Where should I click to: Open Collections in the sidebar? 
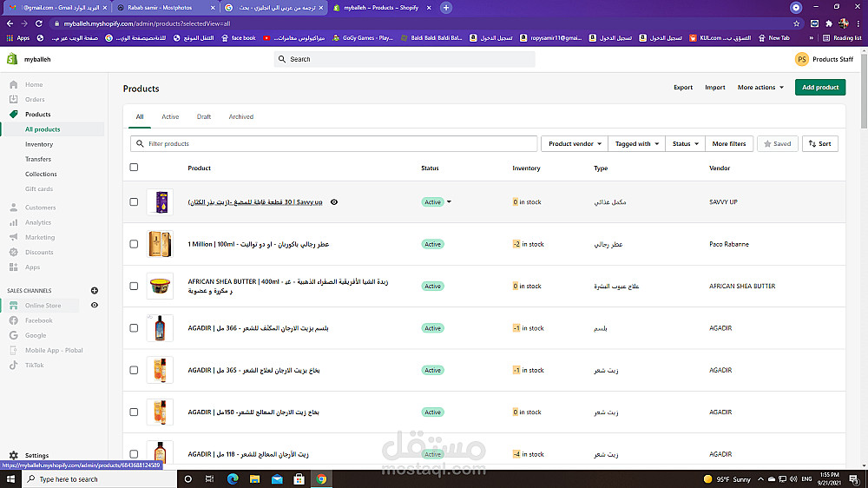click(41, 175)
